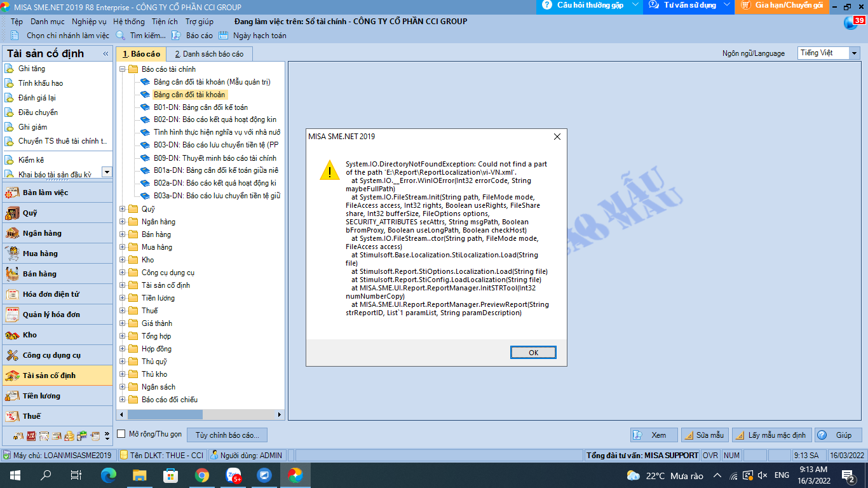Tick the Mở rộng/Thu gọn checkbox
The height and width of the screenshot is (488, 868).
click(121, 434)
